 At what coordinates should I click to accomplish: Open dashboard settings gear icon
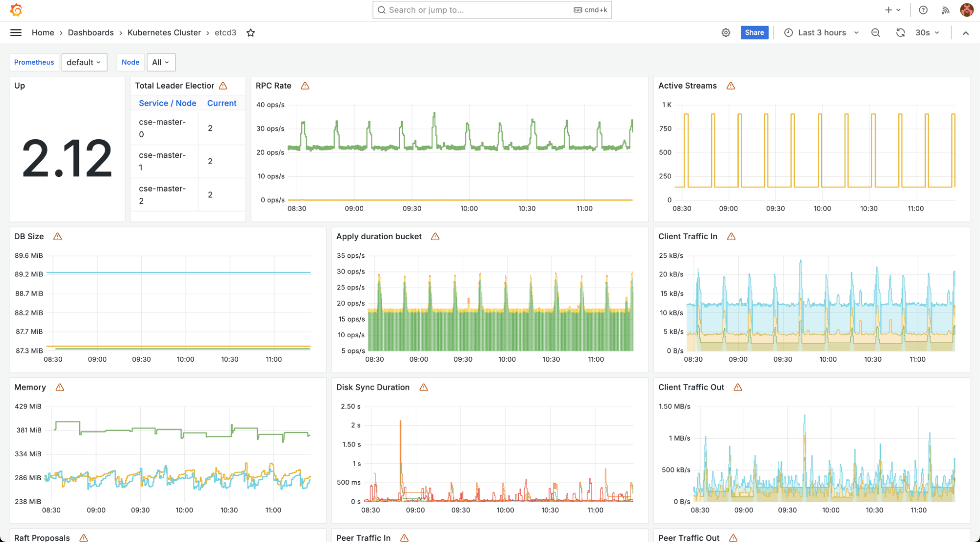726,33
